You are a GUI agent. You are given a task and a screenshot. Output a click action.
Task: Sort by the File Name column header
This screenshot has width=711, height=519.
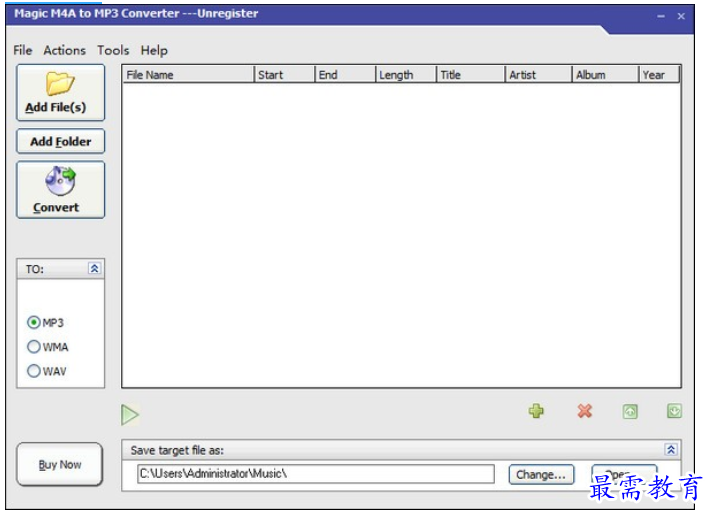point(188,74)
